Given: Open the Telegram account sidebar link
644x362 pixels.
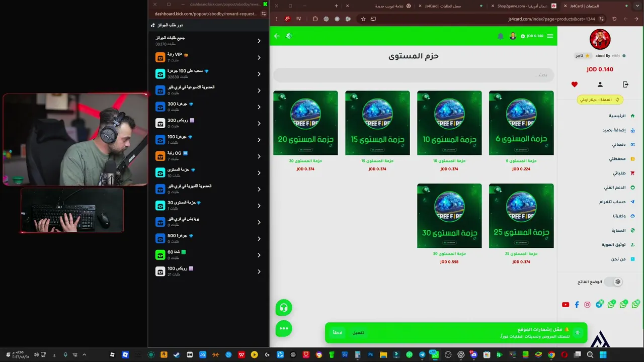Looking at the screenshot, I should click(x=617, y=202).
